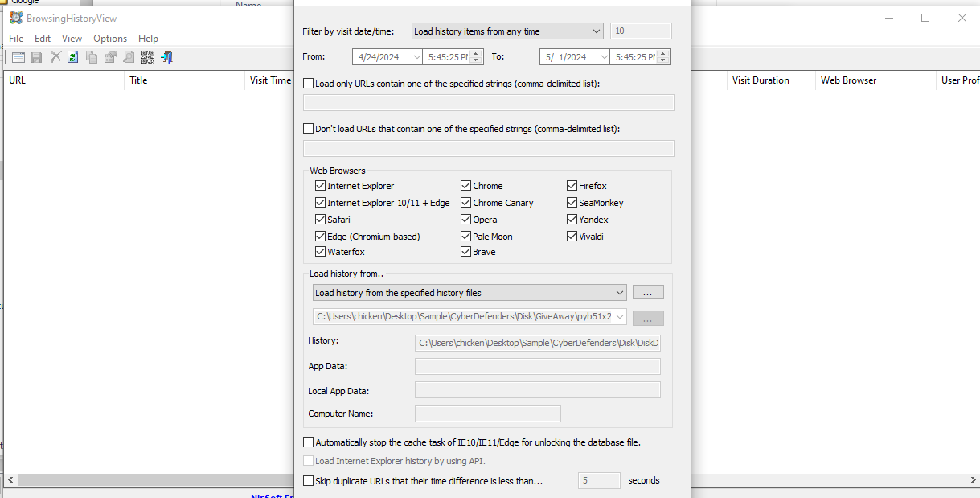Screen dimensions: 980x498
Task: Click inside the History path field
Action: [x=537, y=343]
